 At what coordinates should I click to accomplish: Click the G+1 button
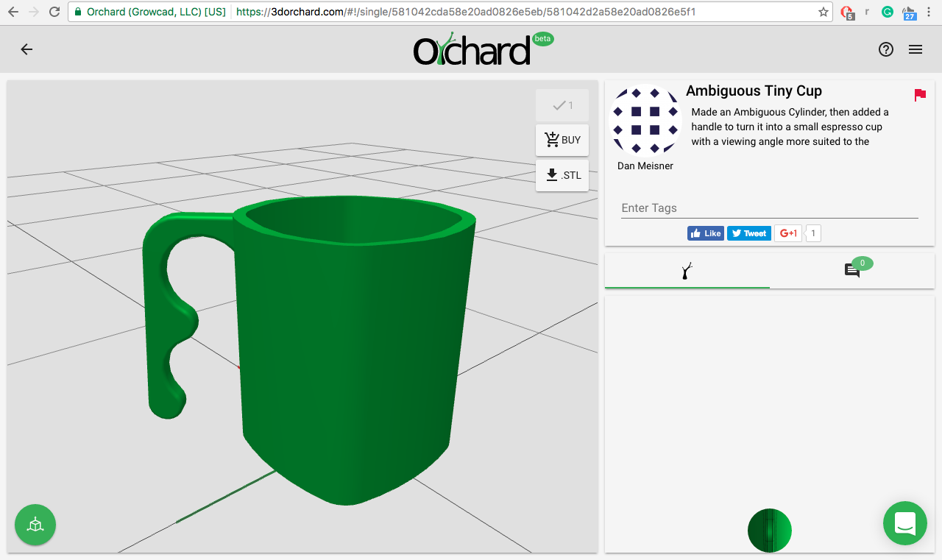tap(788, 233)
